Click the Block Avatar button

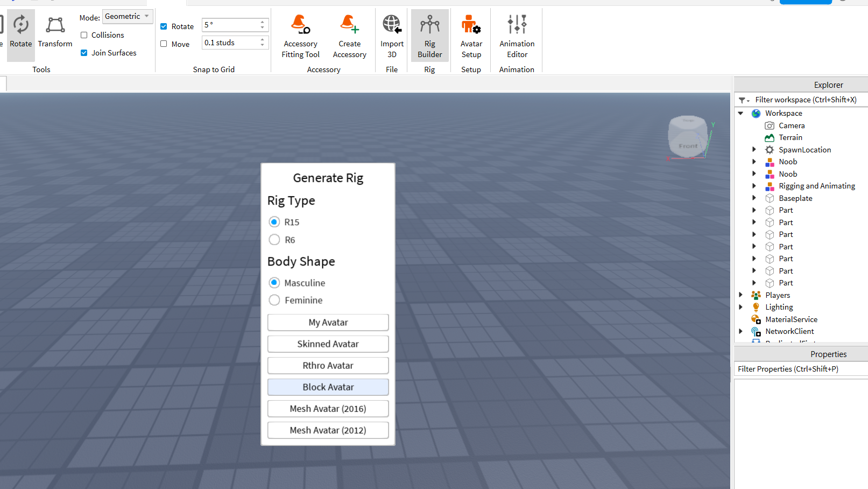[x=328, y=387]
